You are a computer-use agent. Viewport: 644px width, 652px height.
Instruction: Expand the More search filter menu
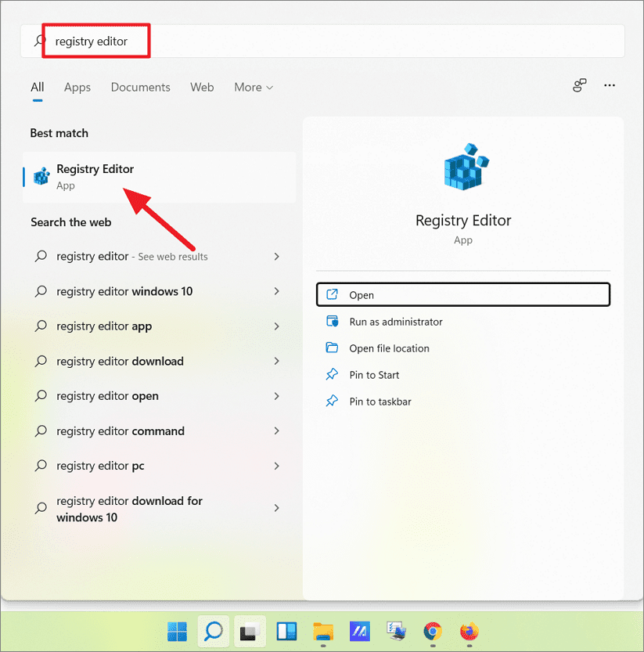253,87
